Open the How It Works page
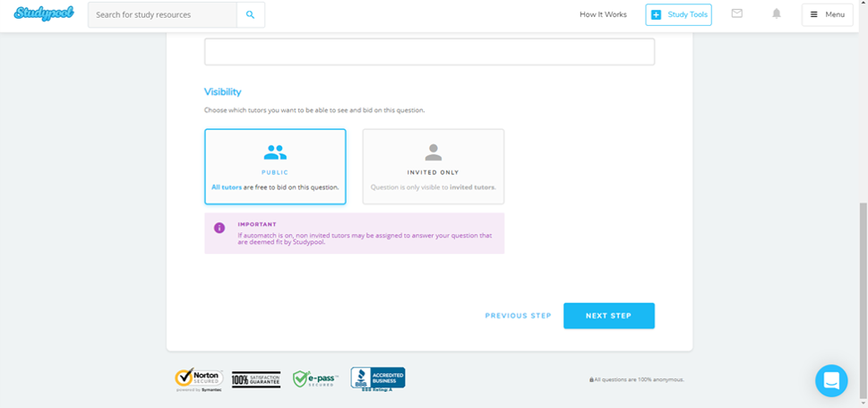This screenshot has height=408, width=868. tap(603, 15)
